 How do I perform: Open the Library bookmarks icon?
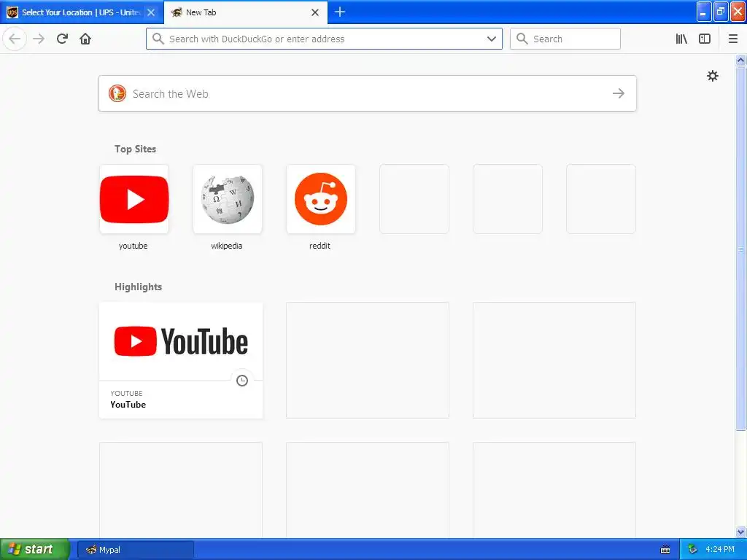pyautogui.click(x=681, y=39)
